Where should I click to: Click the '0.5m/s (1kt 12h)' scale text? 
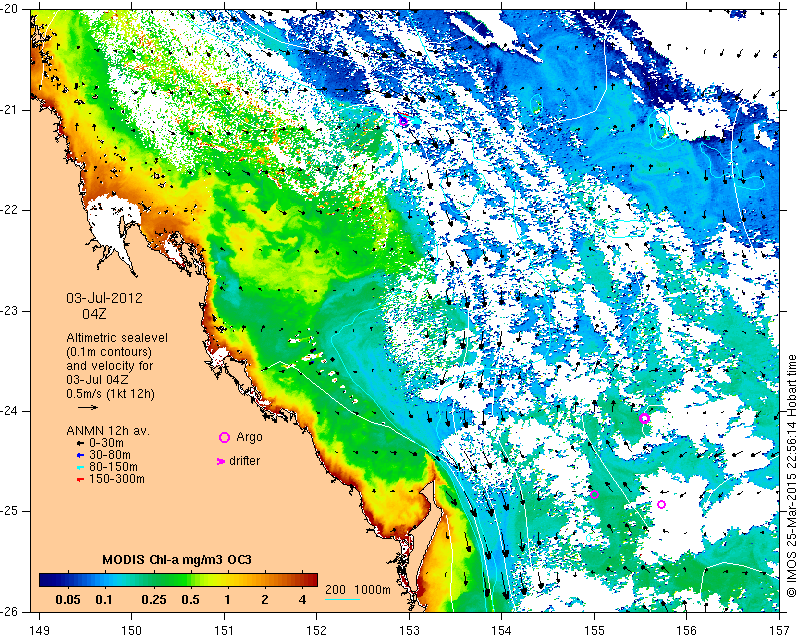[x=110, y=394]
